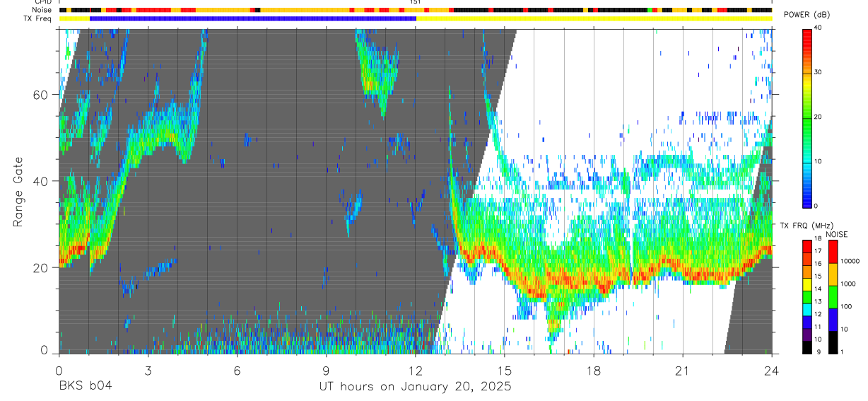Click the 'Noise' row label at top
The width and height of the screenshot is (868, 401).
coord(42,10)
